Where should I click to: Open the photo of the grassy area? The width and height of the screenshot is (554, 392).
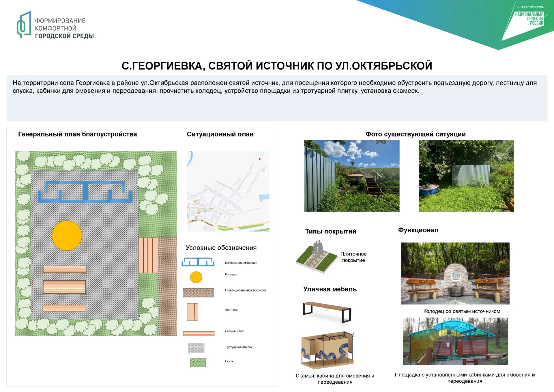point(466,176)
